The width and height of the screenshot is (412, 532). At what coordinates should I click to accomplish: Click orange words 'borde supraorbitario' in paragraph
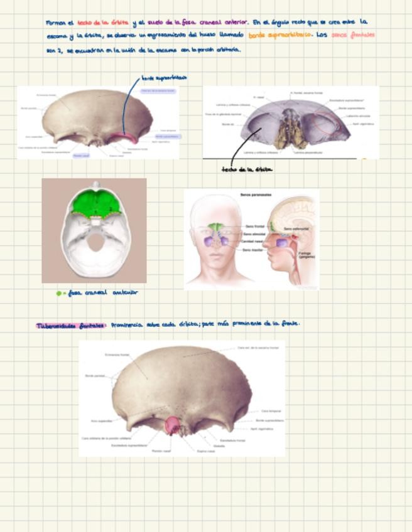(279, 36)
